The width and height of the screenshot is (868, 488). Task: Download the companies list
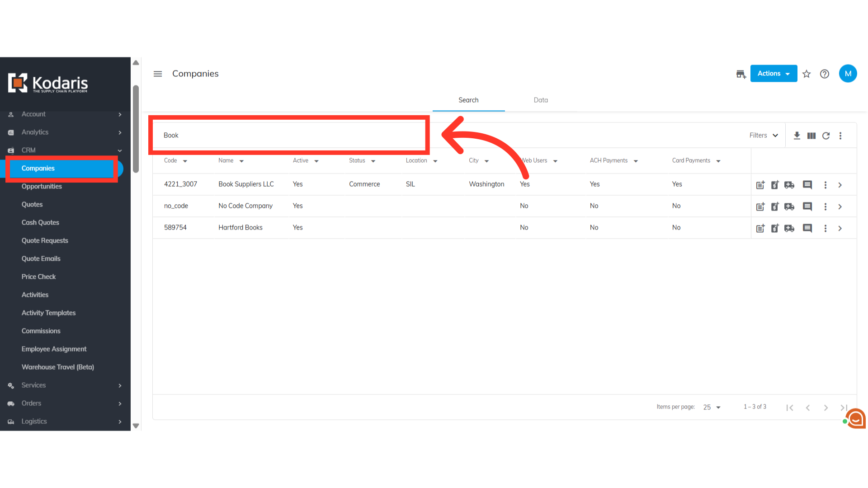797,136
